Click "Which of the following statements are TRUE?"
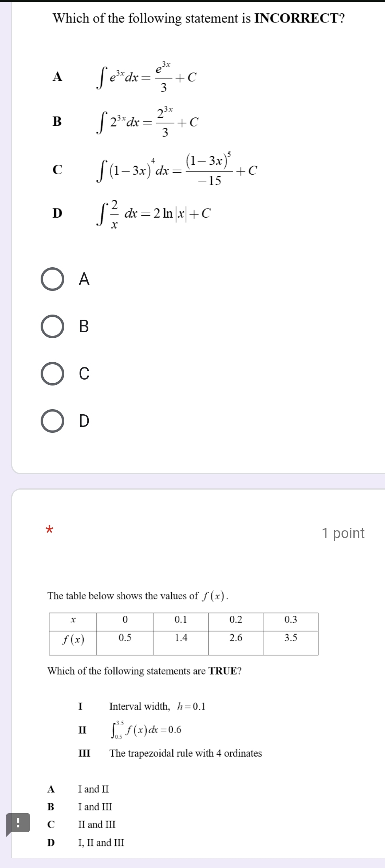 [144, 671]
